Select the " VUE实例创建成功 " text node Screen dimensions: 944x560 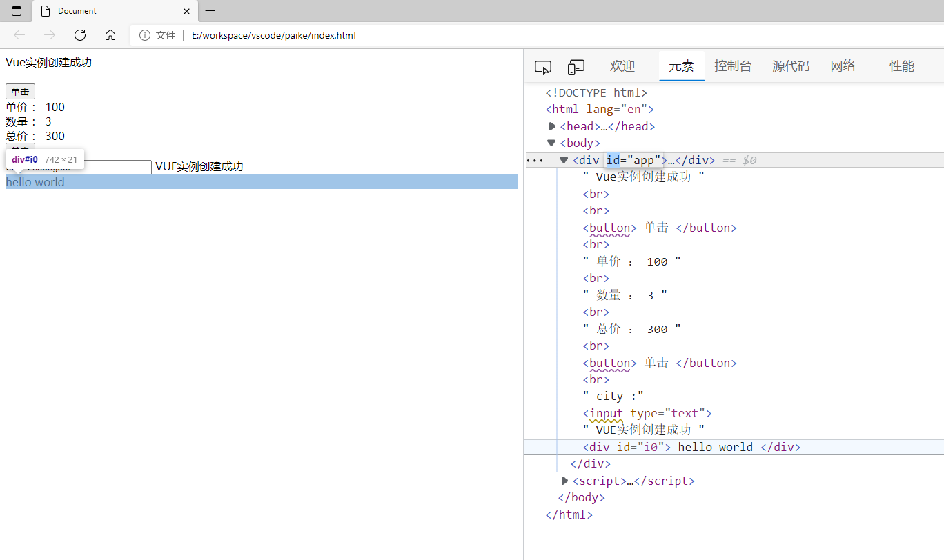tap(644, 430)
